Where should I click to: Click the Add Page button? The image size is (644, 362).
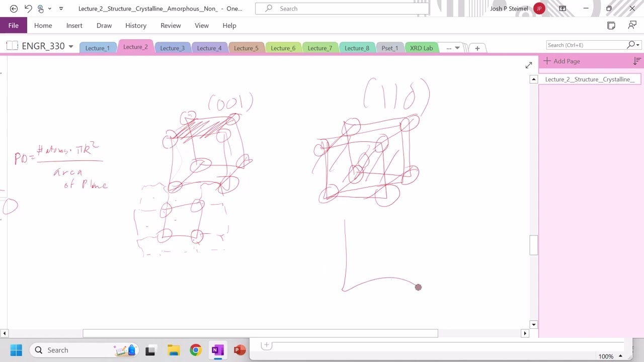tap(562, 61)
